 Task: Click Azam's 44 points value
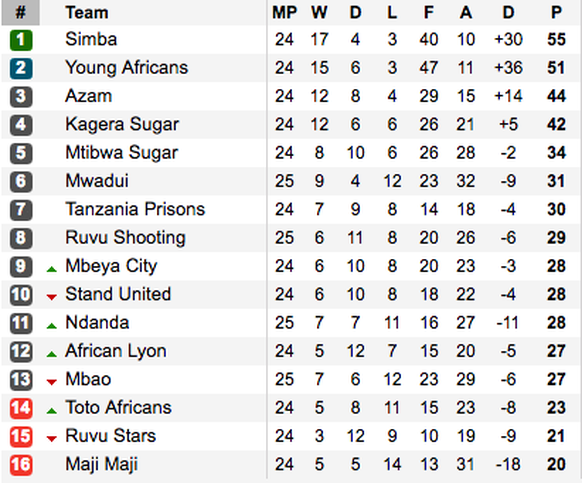coord(556,96)
